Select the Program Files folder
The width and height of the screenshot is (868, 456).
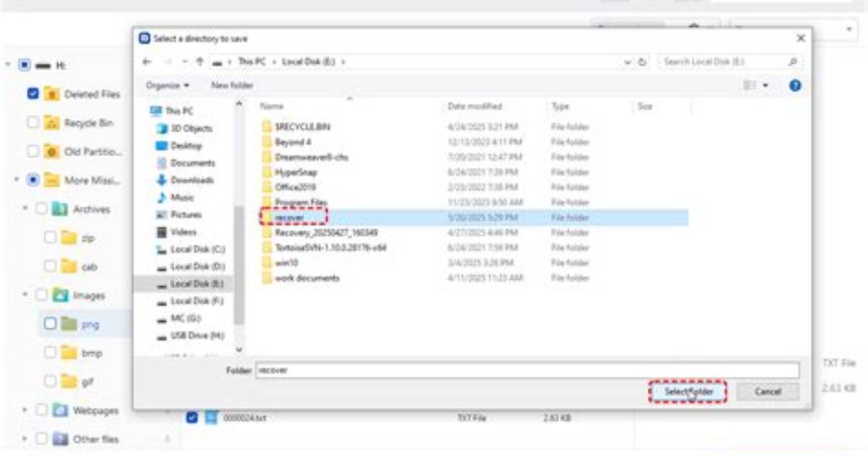point(295,203)
